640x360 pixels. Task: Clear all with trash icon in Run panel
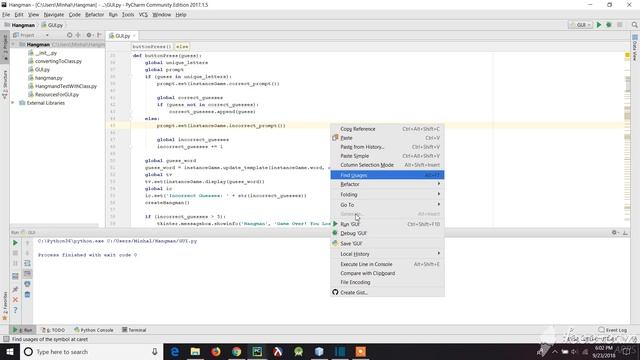tap(27, 294)
